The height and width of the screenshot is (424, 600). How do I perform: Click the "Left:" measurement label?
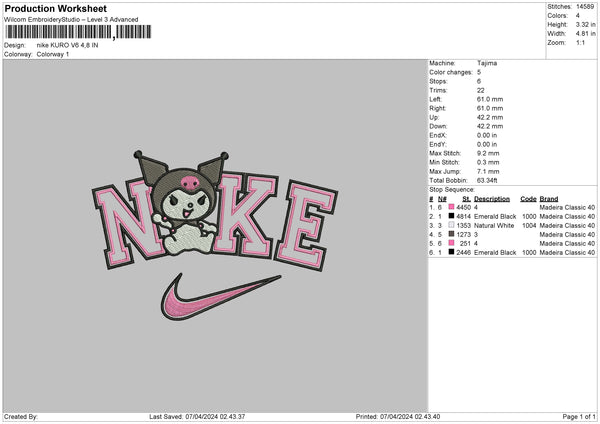click(x=435, y=99)
